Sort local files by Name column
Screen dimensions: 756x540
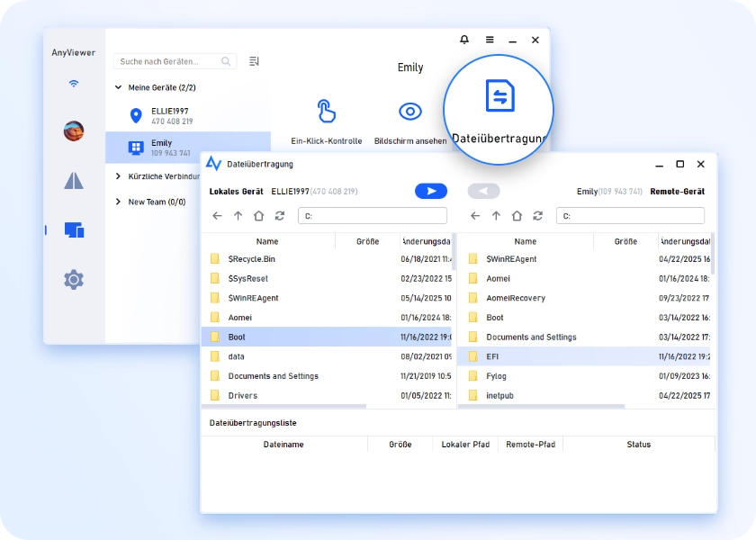(267, 241)
